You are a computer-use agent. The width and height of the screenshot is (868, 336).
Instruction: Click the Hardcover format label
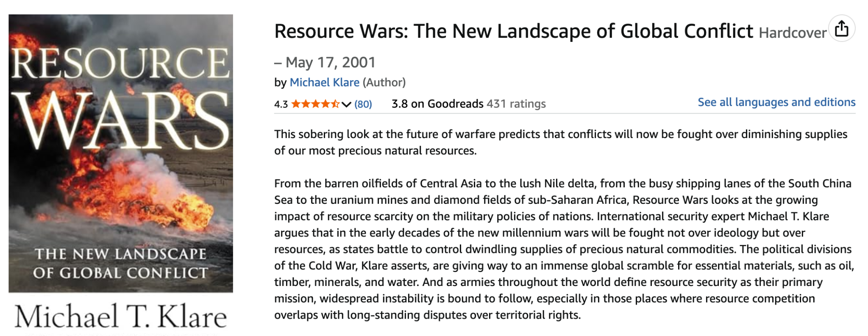coord(792,33)
